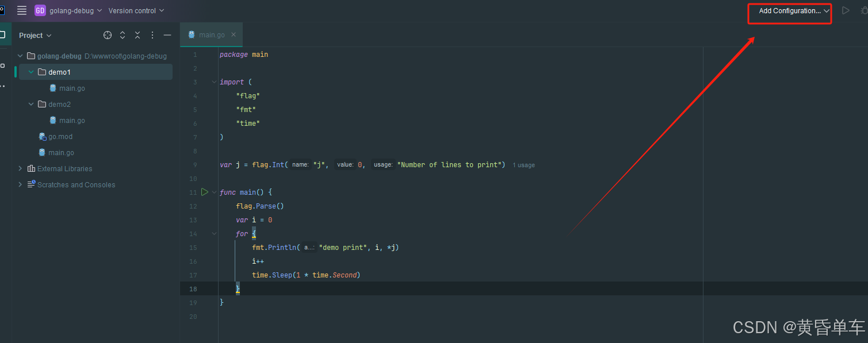Click the "time" import string
868x343 pixels.
pyautogui.click(x=248, y=124)
